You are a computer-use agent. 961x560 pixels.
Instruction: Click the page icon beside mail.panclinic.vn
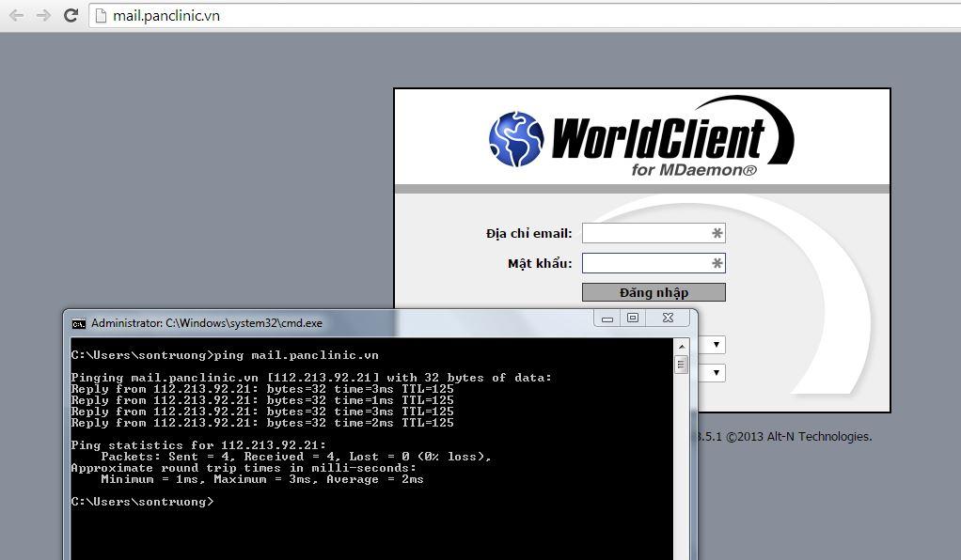pyautogui.click(x=102, y=16)
